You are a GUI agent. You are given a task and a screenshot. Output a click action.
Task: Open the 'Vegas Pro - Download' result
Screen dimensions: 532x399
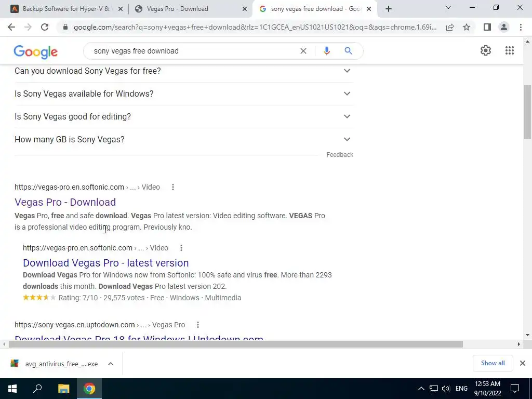(65, 202)
